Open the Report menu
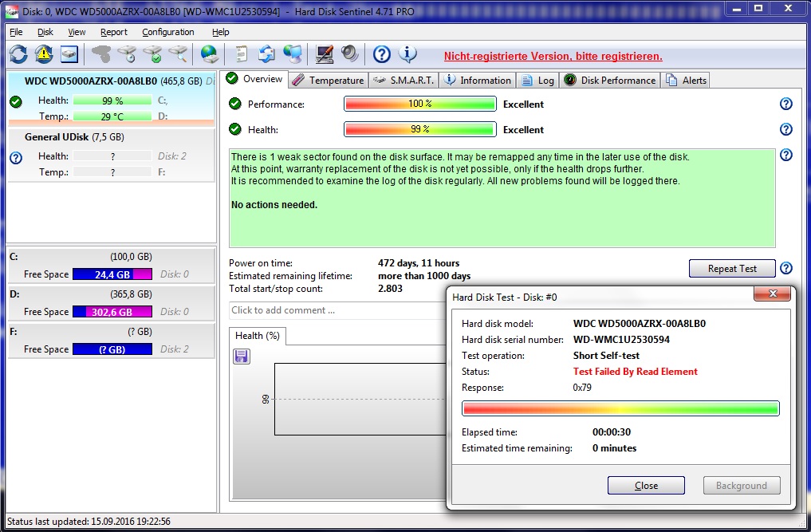This screenshot has width=811, height=532. coord(114,32)
